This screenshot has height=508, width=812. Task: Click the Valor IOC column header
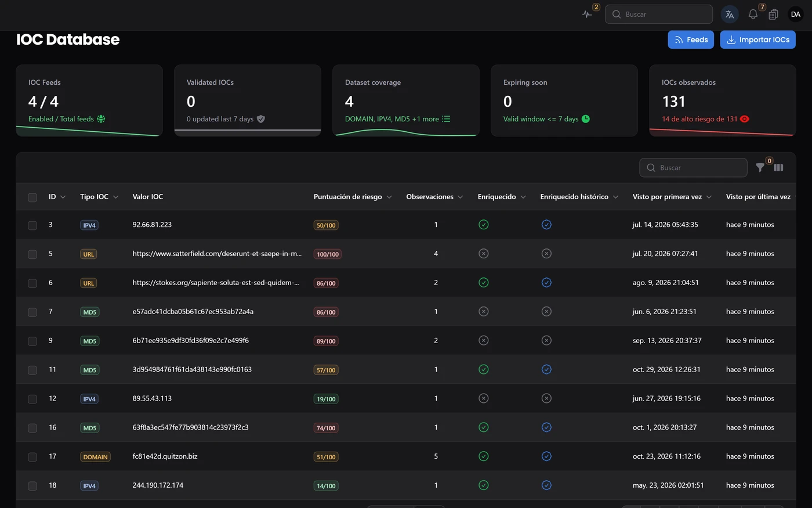point(148,197)
